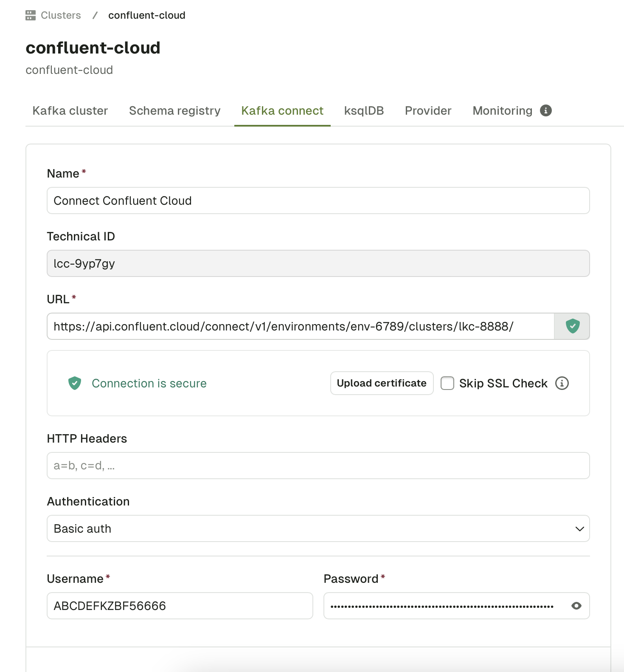Image resolution: width=624 pixels, height=672 pixels.
Task: Open the Provider tab
Action: (x=428, y=111)
